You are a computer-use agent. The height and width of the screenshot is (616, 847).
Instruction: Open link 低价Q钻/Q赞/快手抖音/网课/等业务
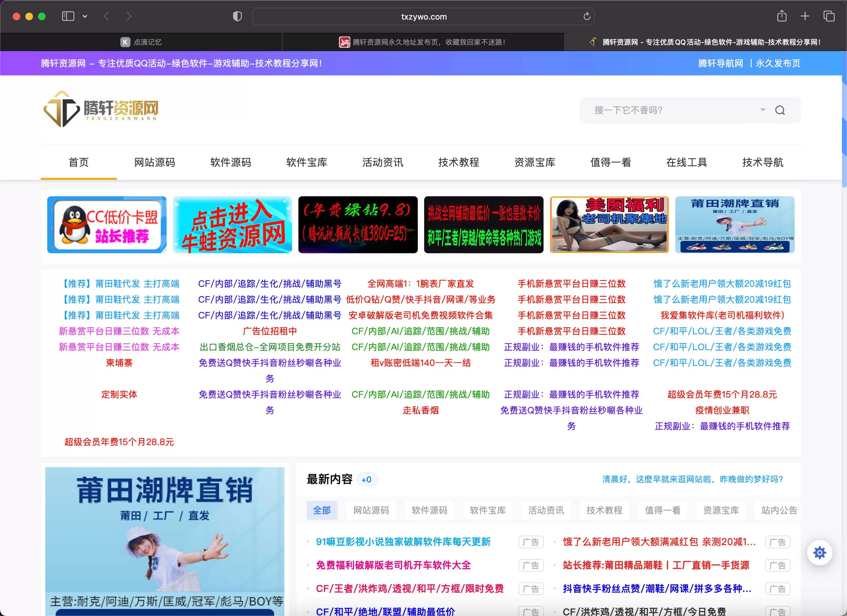tap(421, 299)
